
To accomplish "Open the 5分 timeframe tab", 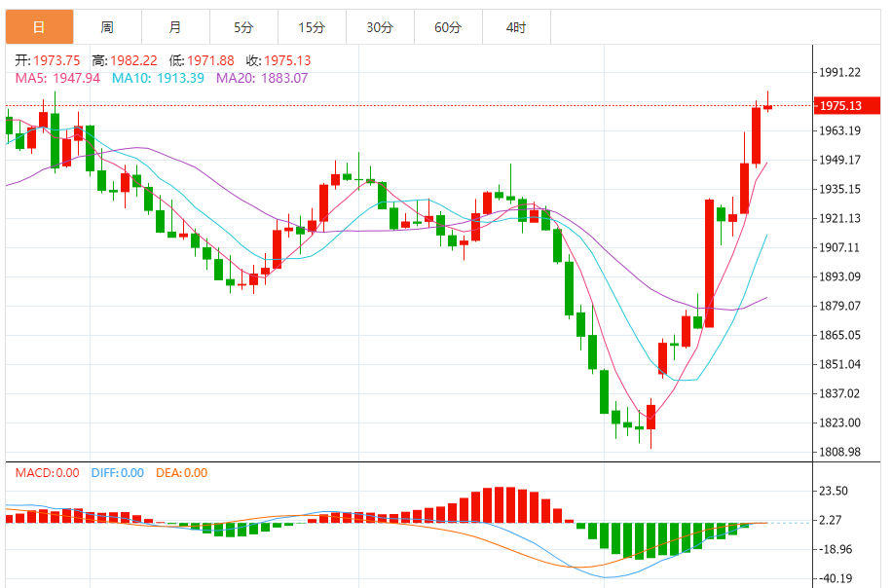I will [244, 26].
